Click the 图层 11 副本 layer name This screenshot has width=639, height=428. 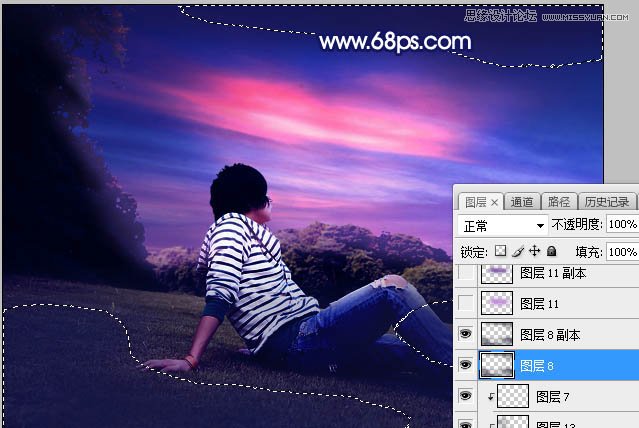[553, 273]
